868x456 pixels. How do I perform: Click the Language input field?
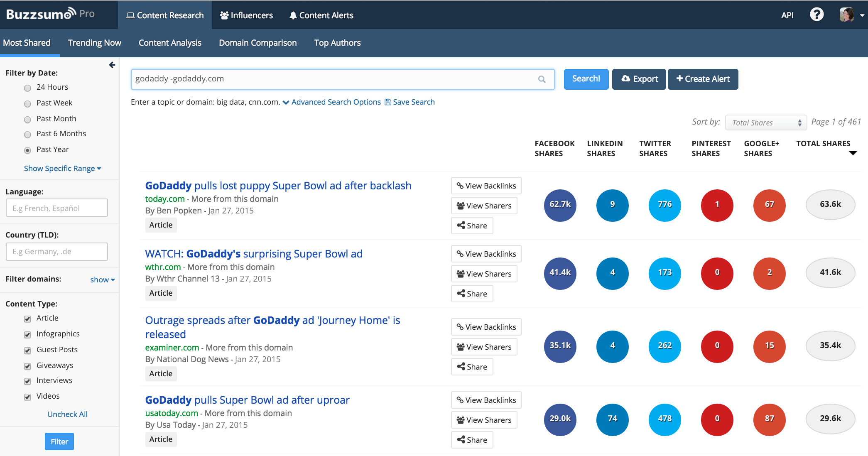(x=57, y=208)
